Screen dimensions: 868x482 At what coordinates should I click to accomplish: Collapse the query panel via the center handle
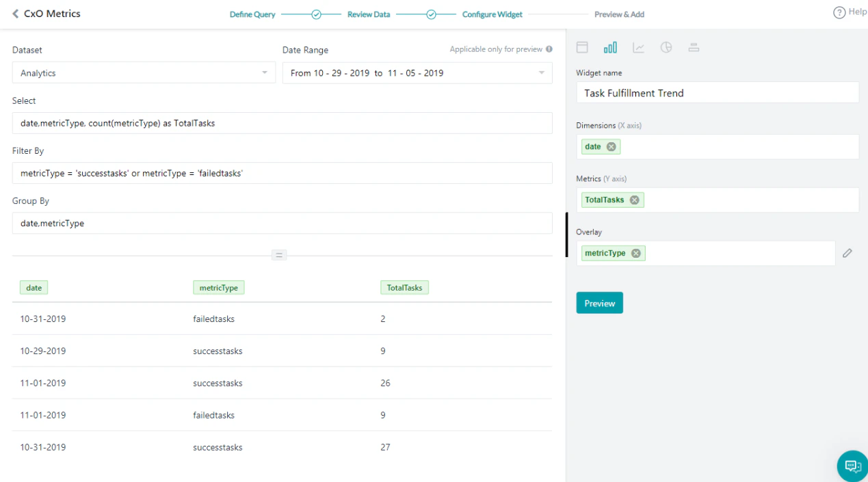click(x=279, y=254)
